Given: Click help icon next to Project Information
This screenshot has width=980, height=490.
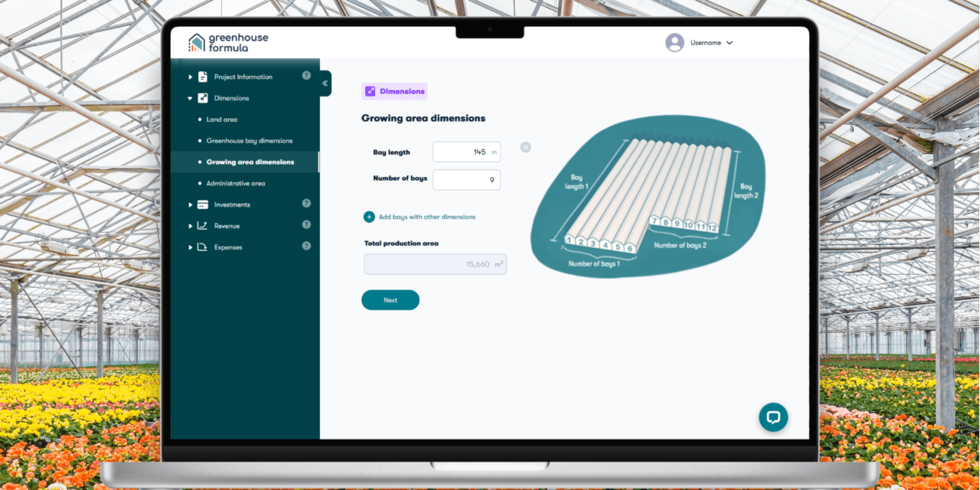Looking at the screenshot, I should pos(306,76).
